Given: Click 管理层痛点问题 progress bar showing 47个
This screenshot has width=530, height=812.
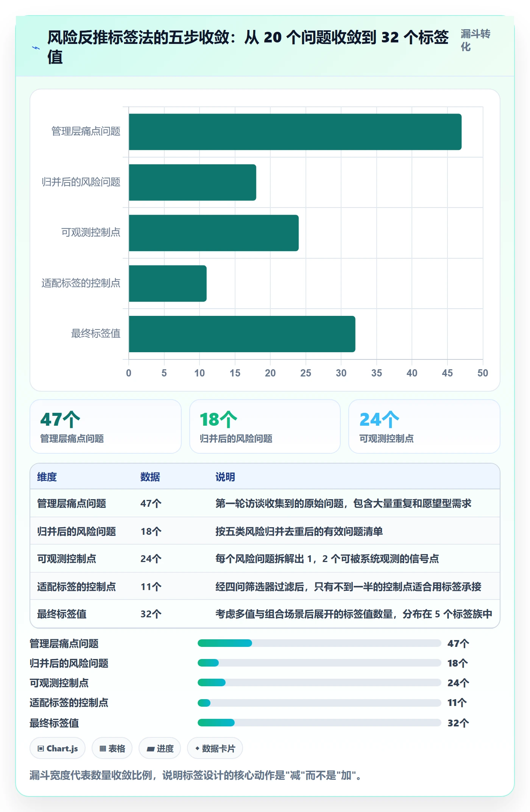Looking at the screenshot, I should (319, 643).
